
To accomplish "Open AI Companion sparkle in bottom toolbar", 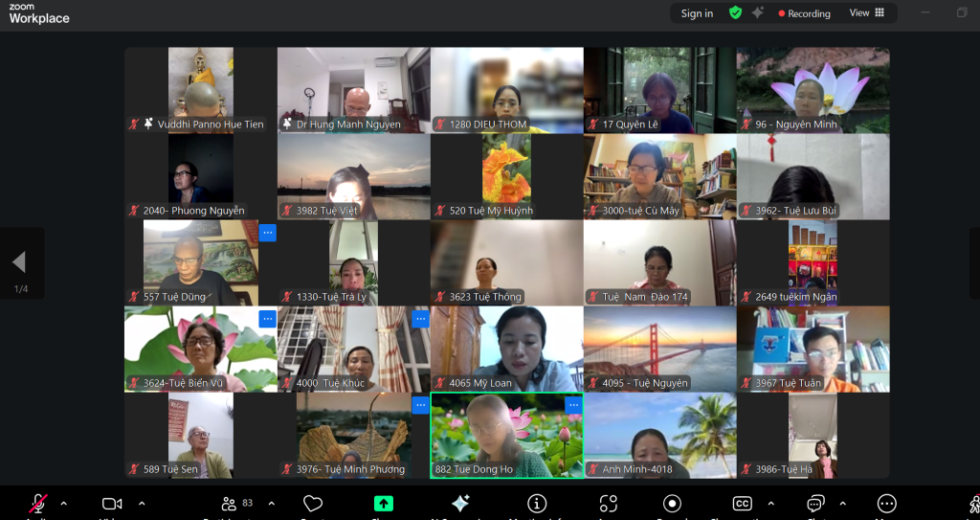I will coord(460,504).
